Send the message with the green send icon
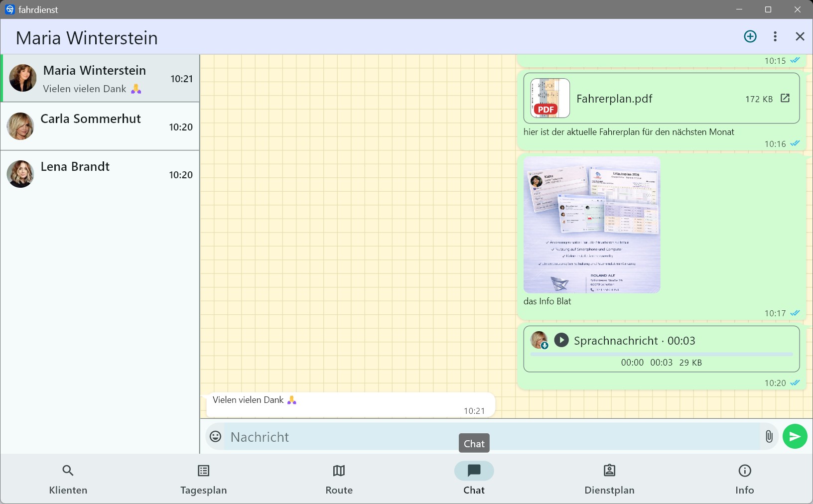The image size is (813, 504). click(794, 436)
